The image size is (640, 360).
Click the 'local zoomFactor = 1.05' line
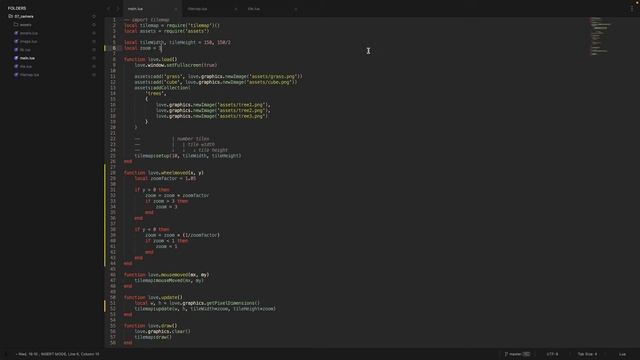point(165,178)
